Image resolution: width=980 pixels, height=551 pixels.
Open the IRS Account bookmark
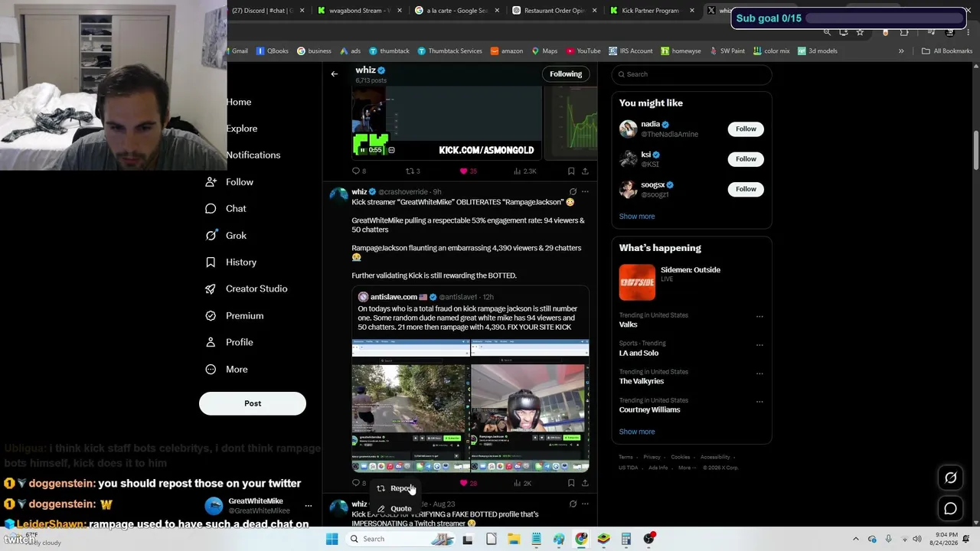click(x=631, y=51)
